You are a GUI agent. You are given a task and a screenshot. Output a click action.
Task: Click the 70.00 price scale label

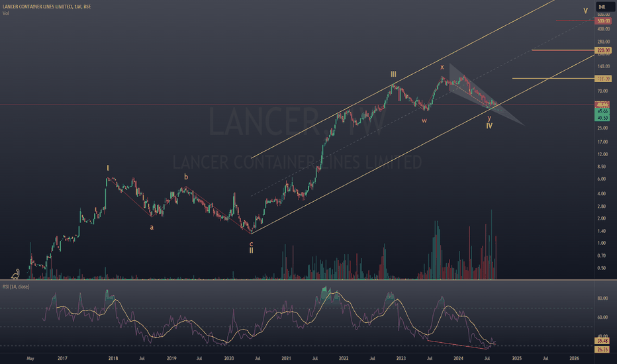tap(602, 91)
